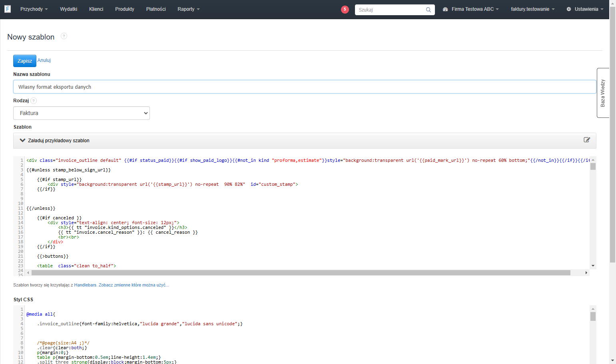Open the red notifications badge
The image size is (616, 364).
click(345, 10)
